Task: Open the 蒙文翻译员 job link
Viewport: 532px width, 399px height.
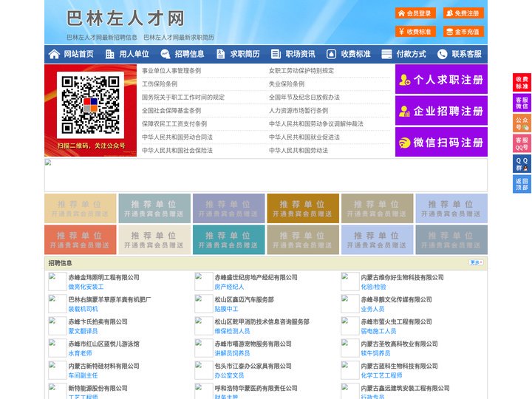Action: coord(83,331)
